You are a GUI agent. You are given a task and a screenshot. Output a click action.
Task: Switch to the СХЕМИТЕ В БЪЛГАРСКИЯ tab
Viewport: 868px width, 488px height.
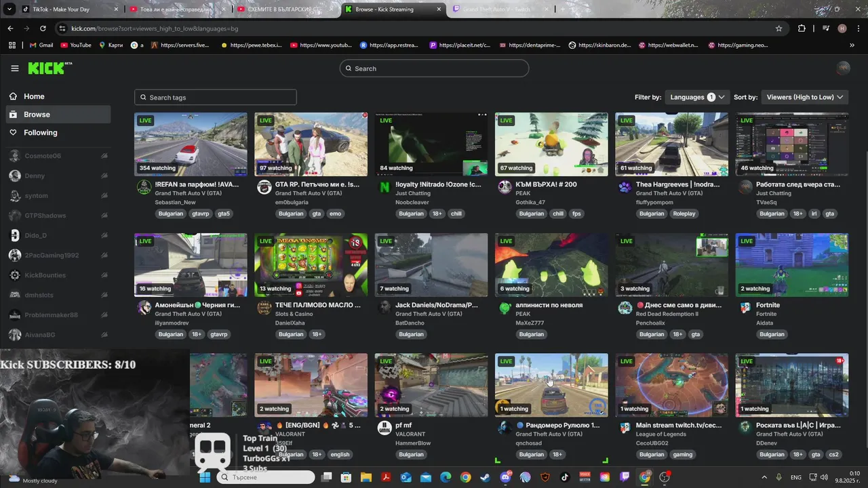[x=285, y=9]
